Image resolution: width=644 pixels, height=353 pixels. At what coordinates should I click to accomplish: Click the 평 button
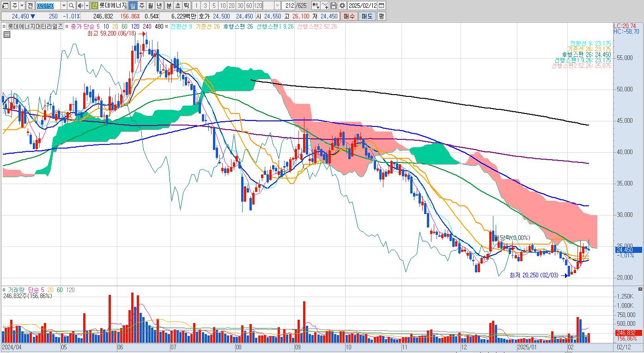[x=381, y=16]
